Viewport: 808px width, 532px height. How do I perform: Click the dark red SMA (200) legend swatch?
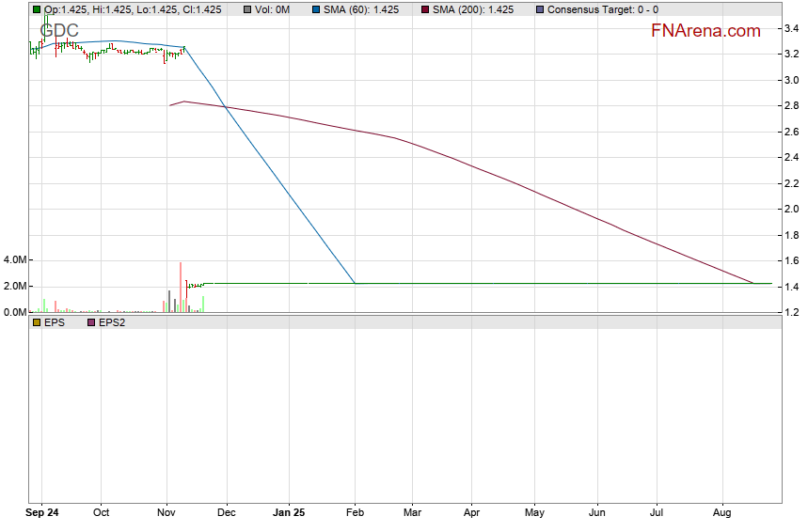click(x=424, y=10)
